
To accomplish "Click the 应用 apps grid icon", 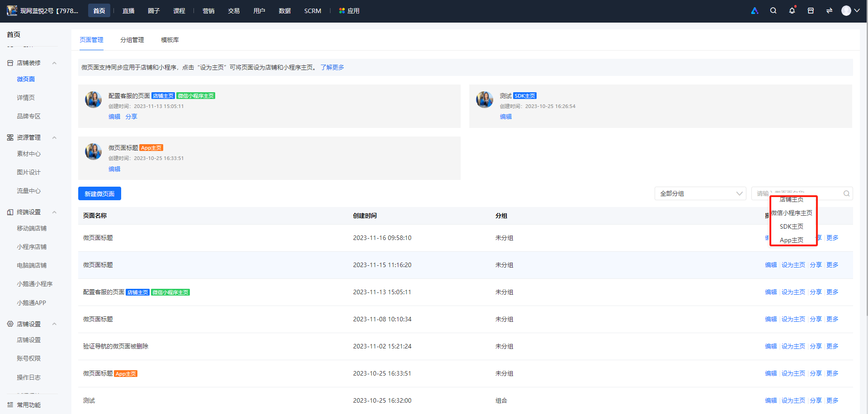I will click(x=342, y=11).
